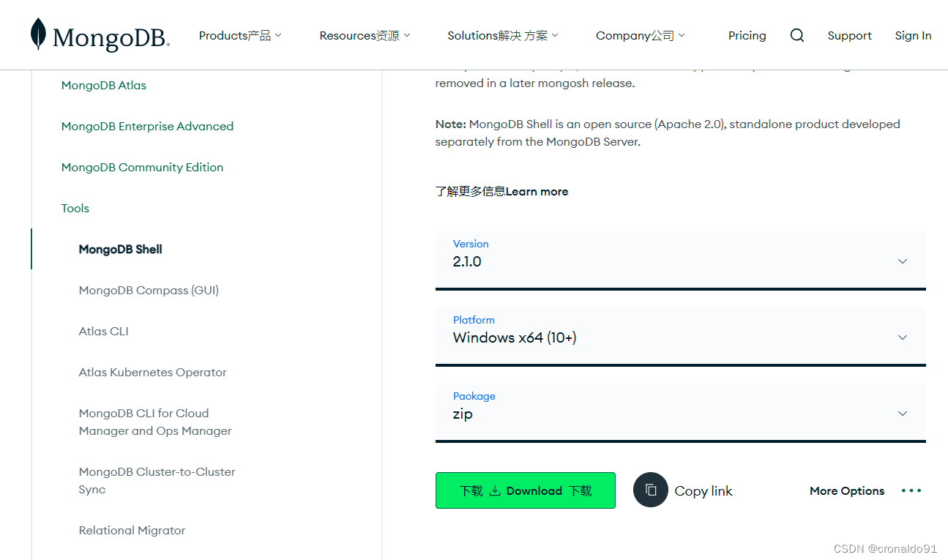Open Atlas CLI sidebar item
The height and width of the screenshot is (560, 948).
(x=104, y=331)
